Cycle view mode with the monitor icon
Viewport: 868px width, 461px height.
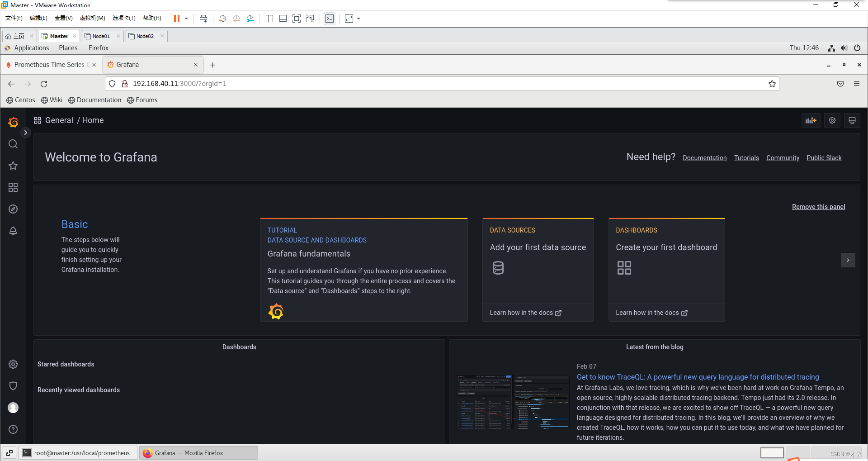[852, 120]
